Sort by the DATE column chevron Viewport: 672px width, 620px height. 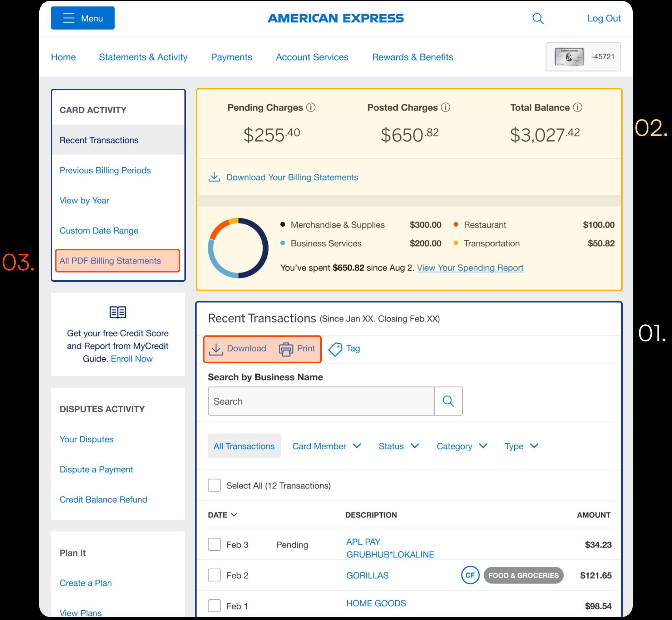coord(234,515)
